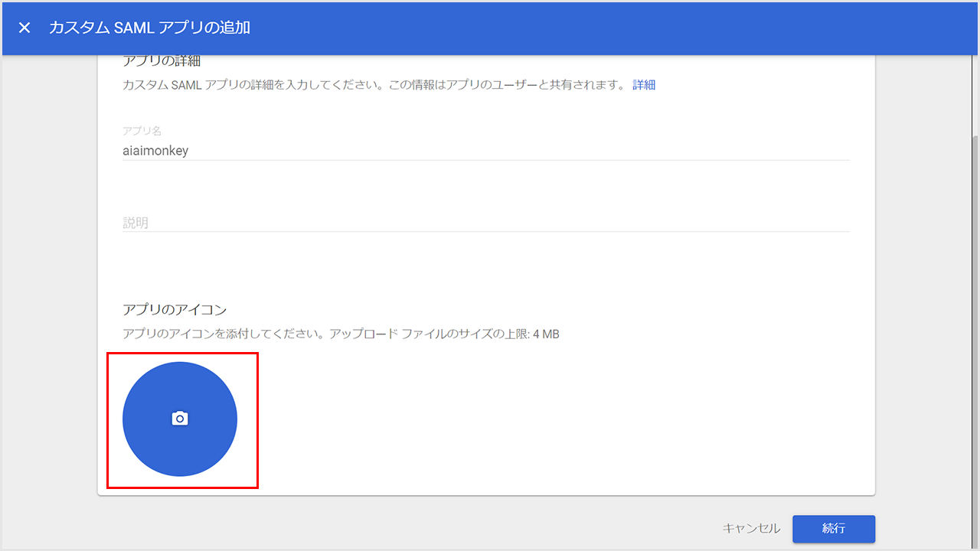Click the カスタム SAML アプリの追加 title text
Screen dimensions: 980x551
coord(149,28)
